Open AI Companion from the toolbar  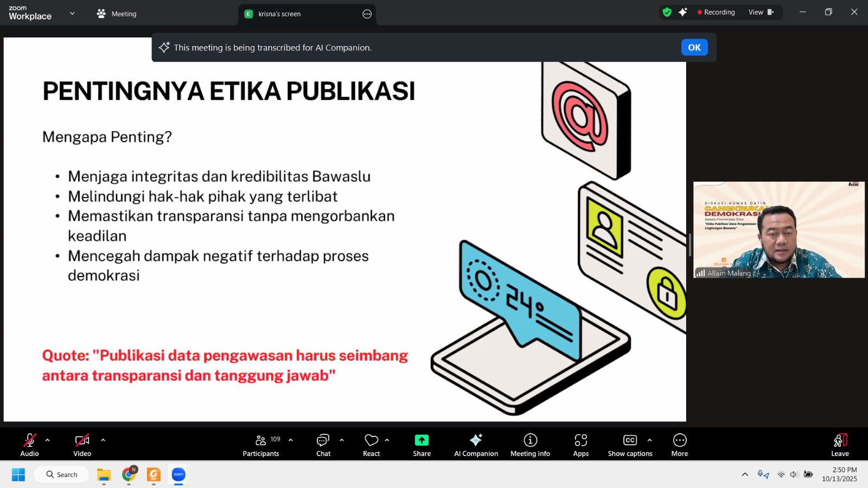pos(476,445)
